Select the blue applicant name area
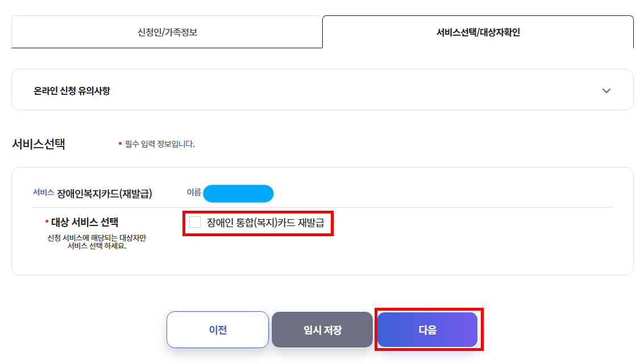 pyautogui.click(x=238, y=193)
